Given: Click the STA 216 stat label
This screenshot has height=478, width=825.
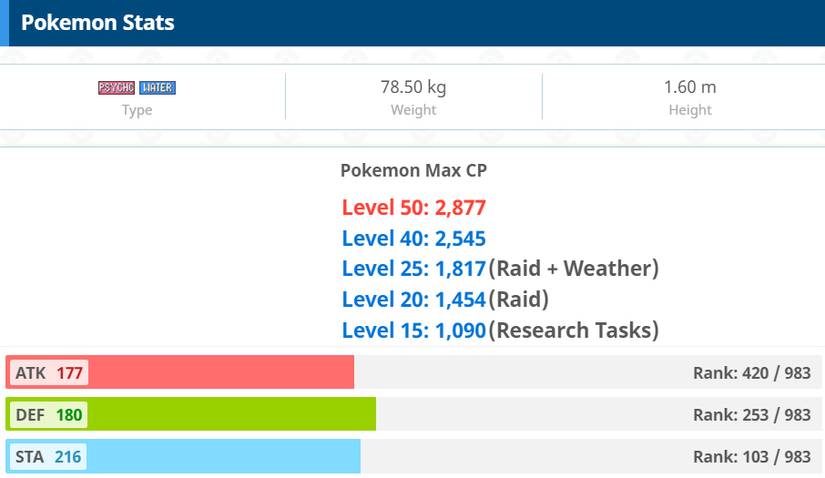Looking at the screenshot, I should pos(48,457).
